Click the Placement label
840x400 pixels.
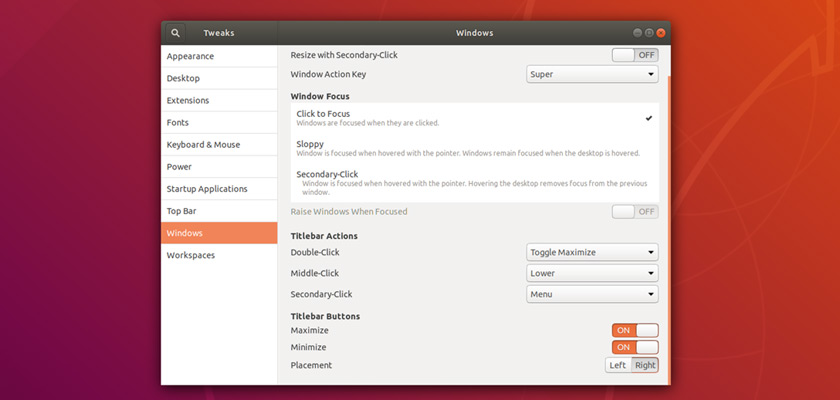[x=311, y=365]
